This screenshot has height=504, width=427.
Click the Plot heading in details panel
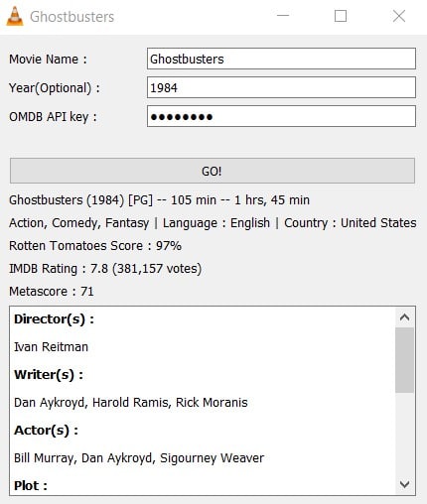point(31,486)
